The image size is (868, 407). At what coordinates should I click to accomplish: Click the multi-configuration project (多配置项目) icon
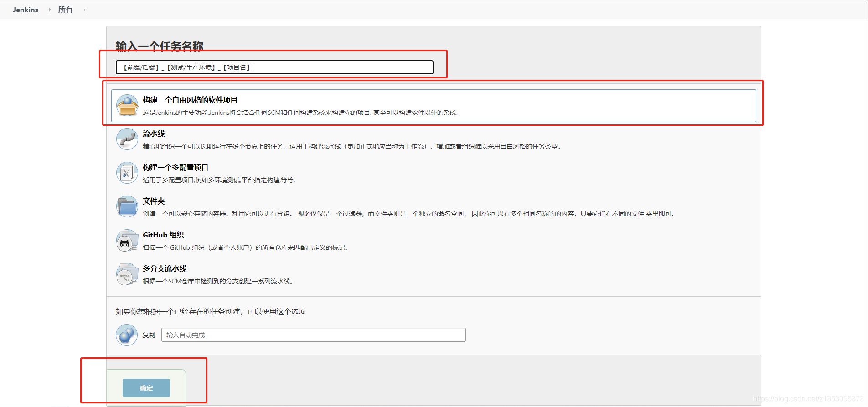pyautogui.click(x=127, y=173)
